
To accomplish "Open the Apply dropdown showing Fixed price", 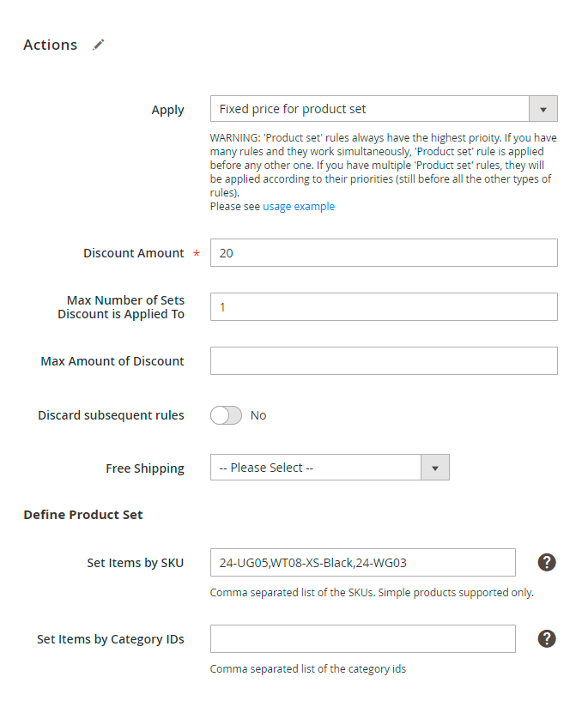I will coord(369,109).
